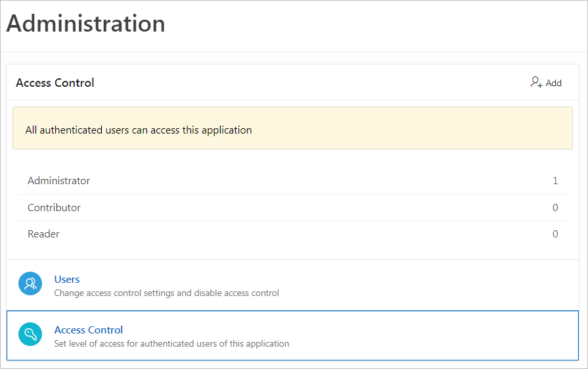Click the Users circular icon
The height and width of the screenshot is (369, 588).
[x=30, y=283]
